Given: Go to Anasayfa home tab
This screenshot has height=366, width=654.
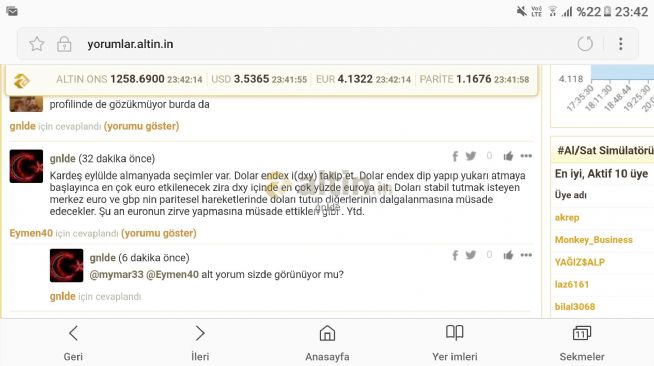Looking at the screenshot, I should 327,343.
